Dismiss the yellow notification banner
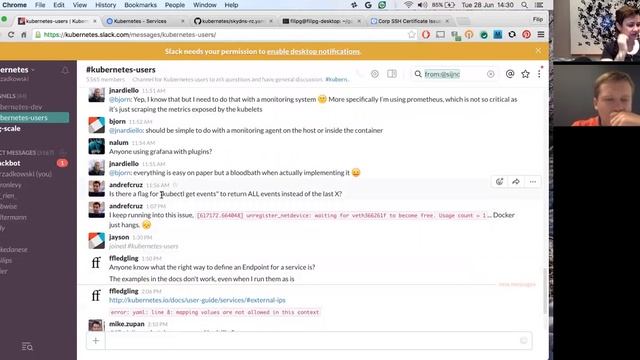 pyautogui.click(x=538, y=51)
